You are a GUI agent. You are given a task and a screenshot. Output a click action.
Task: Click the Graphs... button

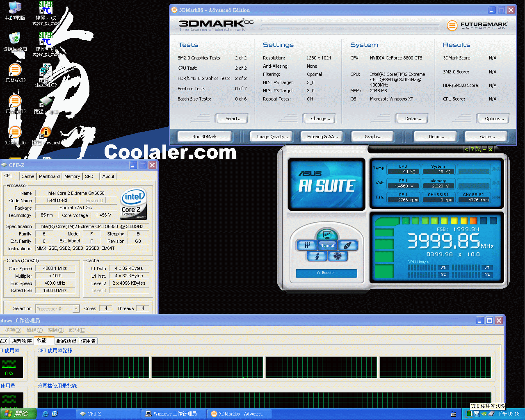(374, 137)
